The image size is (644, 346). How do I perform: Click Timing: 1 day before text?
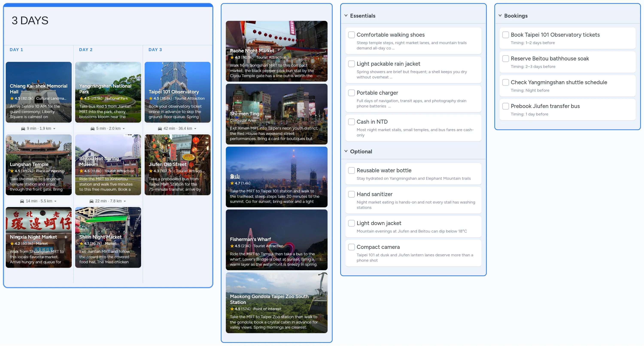click(530, 114)
